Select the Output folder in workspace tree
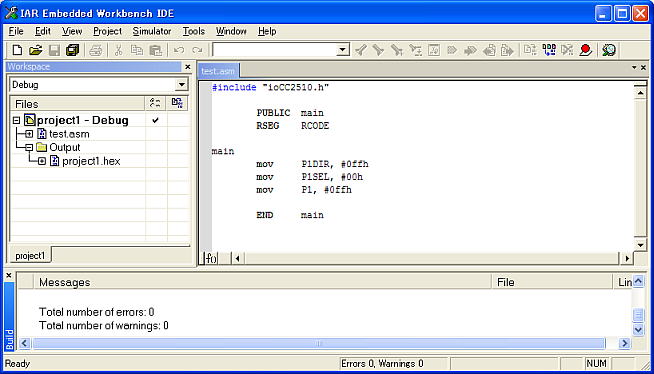The image size is (654, 374). point(65,147)
